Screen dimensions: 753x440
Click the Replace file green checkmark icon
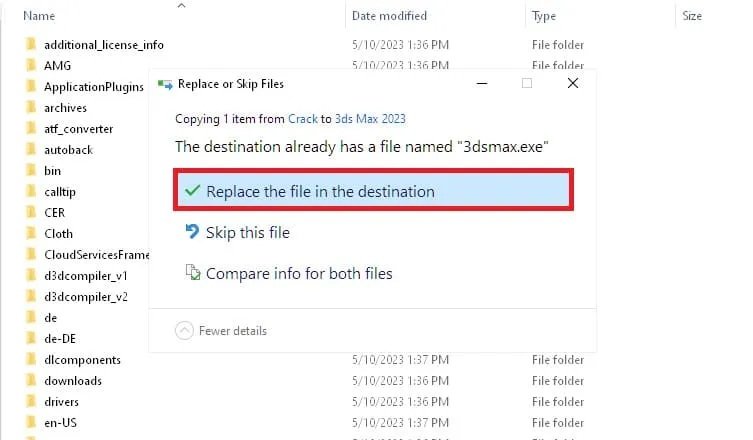coord(193,191)
